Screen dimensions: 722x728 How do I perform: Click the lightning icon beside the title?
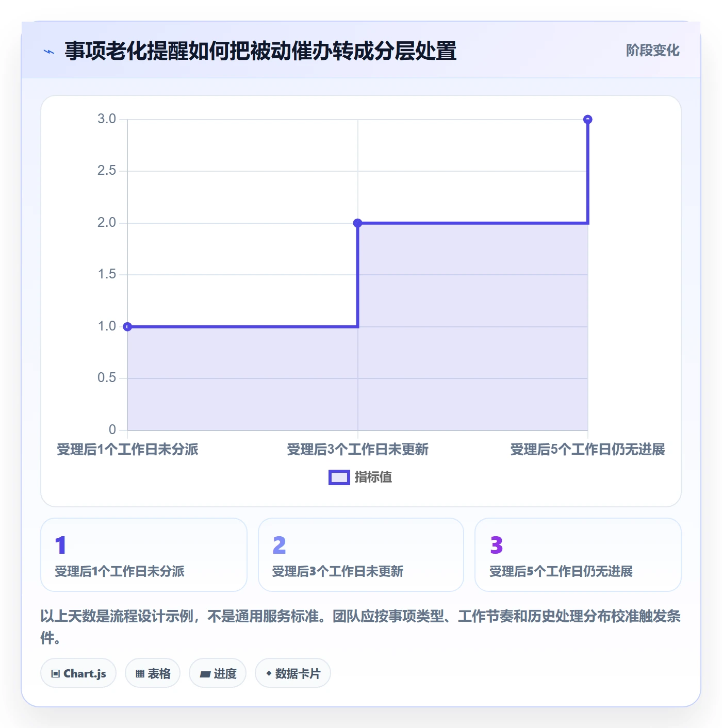point(49,52)
